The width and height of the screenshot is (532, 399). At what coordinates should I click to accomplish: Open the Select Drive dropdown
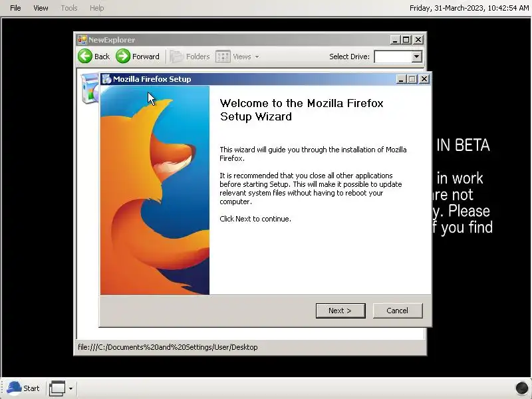tap(417, 57)
